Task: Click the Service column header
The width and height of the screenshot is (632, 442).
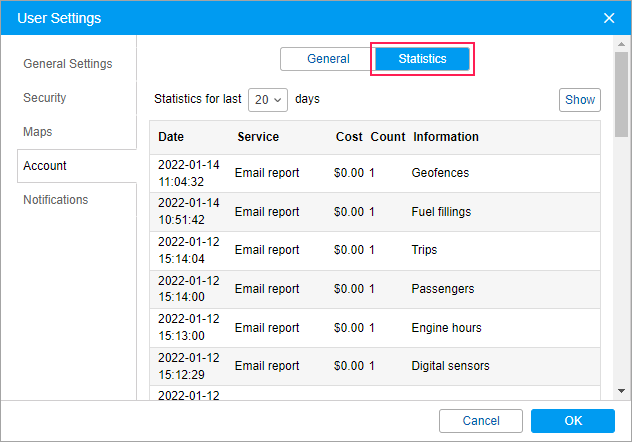Action: (x=258, y=137)
